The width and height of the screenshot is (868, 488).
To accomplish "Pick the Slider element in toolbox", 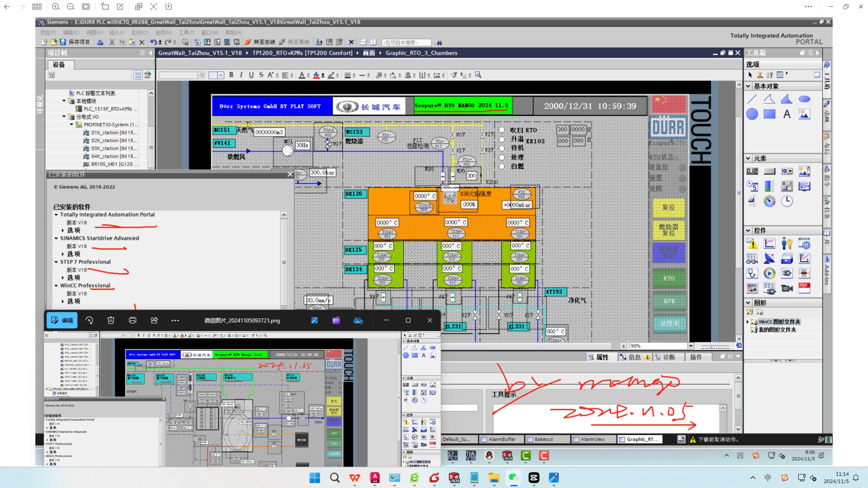I will tap(752, 201).
